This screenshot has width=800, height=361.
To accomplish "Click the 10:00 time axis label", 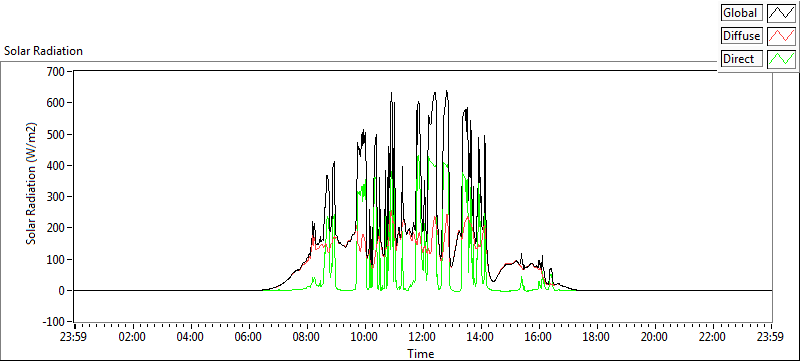I will pos(365,337).
